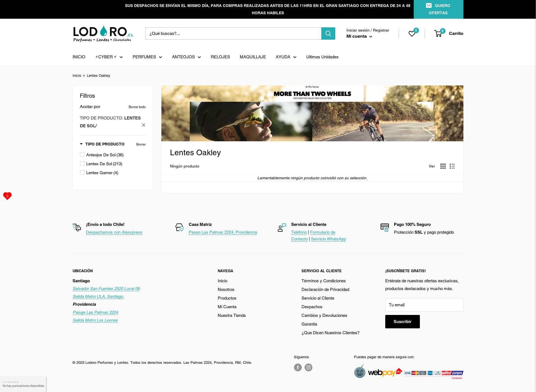The height and width of the screenshot is (392, 536).
Task: Open the Nuestra Tienda footer link
Action: tap(232, 315)
